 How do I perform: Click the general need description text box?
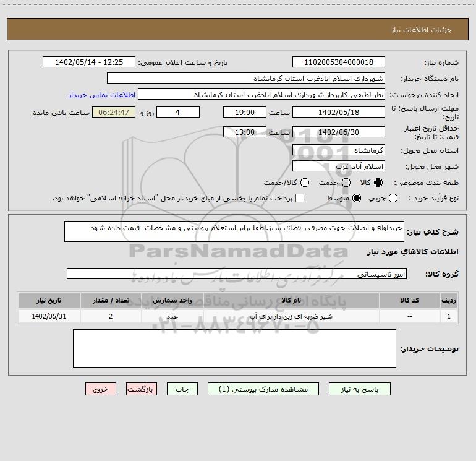pos(234,231)
